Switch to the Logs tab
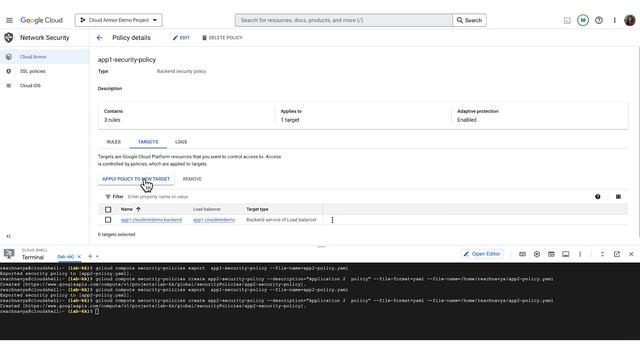The height and width of the screenshot is (360, 640). pos(181,142)
